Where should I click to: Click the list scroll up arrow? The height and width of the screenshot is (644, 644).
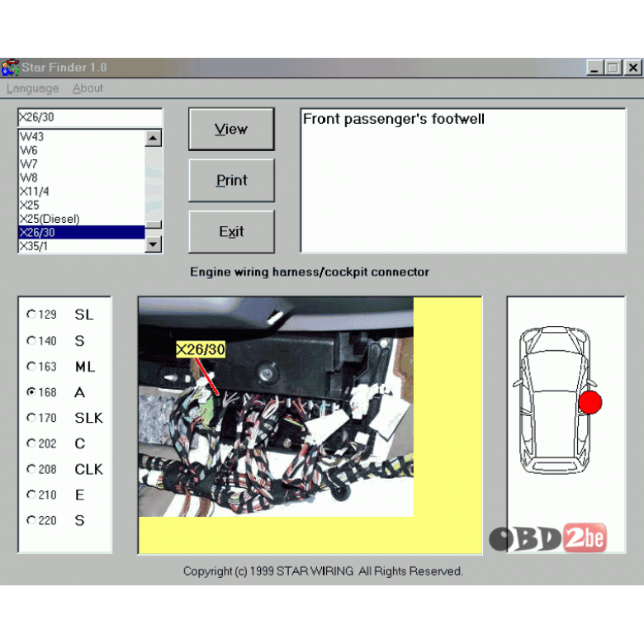(x=154, y=138)
